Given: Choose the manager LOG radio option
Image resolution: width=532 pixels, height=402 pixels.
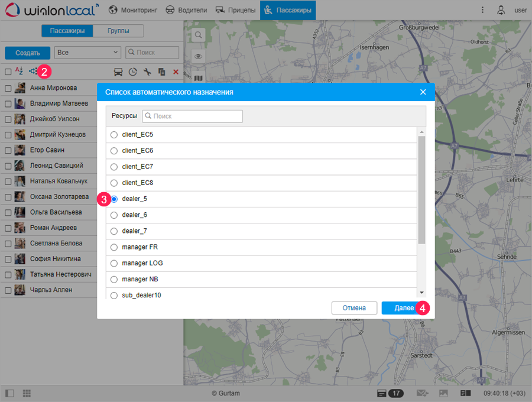Looking at the screenshot, I should click(114, 263).
